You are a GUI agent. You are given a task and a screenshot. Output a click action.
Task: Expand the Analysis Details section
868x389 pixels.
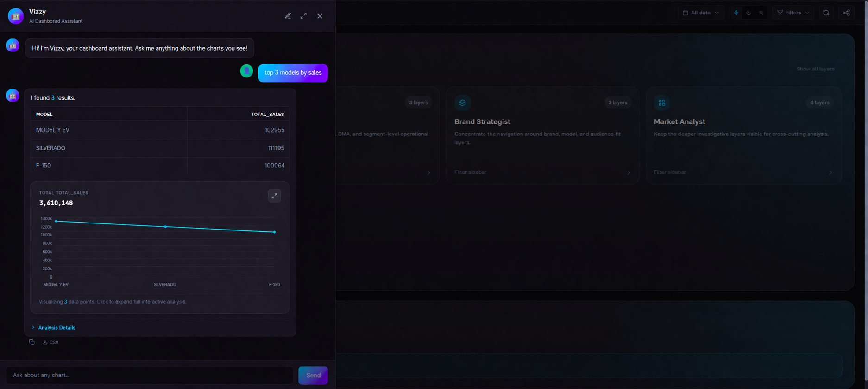tap(57, 328)
